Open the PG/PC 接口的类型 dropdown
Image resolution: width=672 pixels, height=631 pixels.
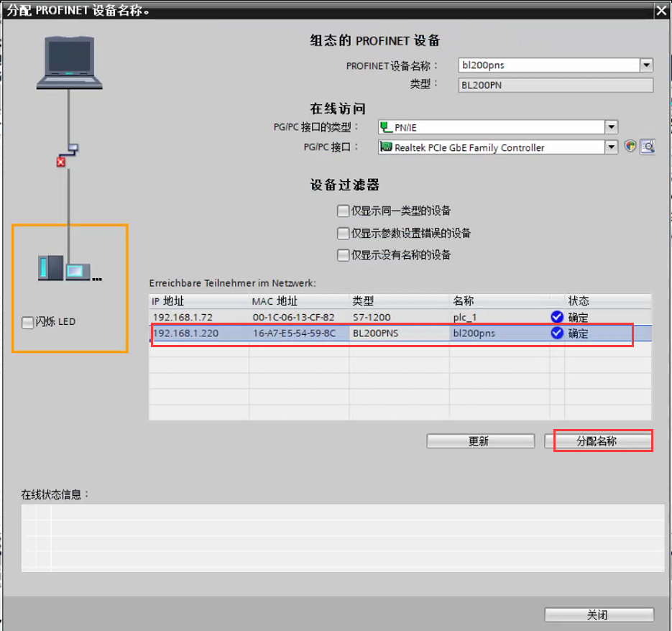click(612, 127)
